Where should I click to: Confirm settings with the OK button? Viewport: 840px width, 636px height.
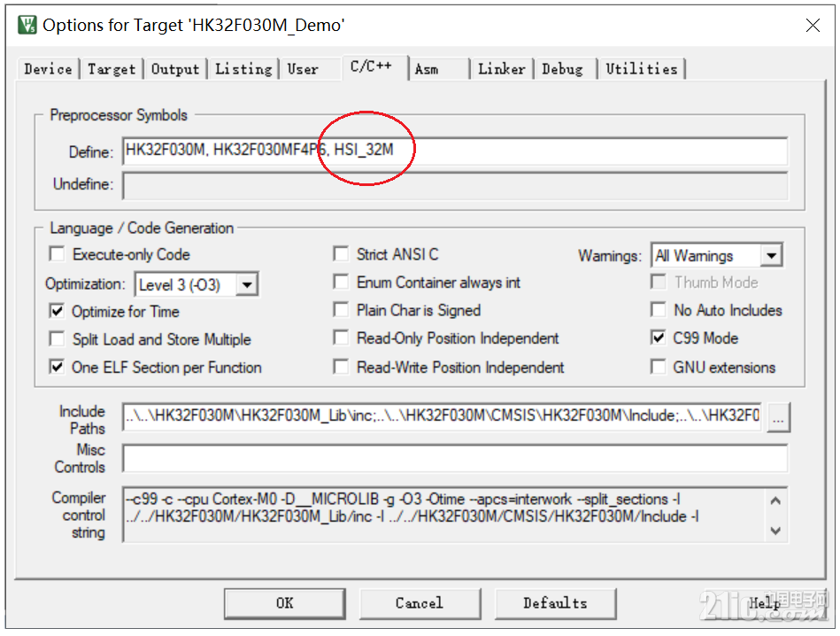[284, 603]
